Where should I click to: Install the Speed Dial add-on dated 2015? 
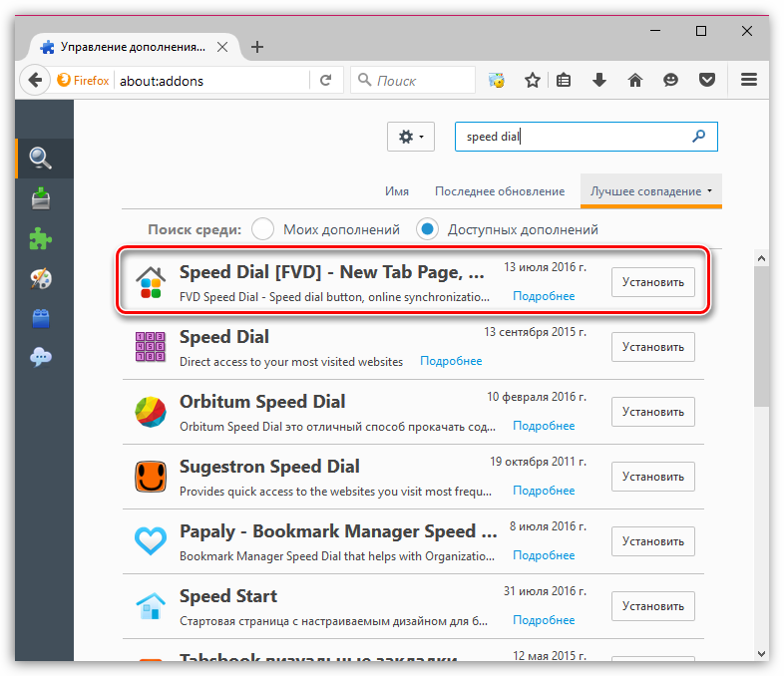653,347
